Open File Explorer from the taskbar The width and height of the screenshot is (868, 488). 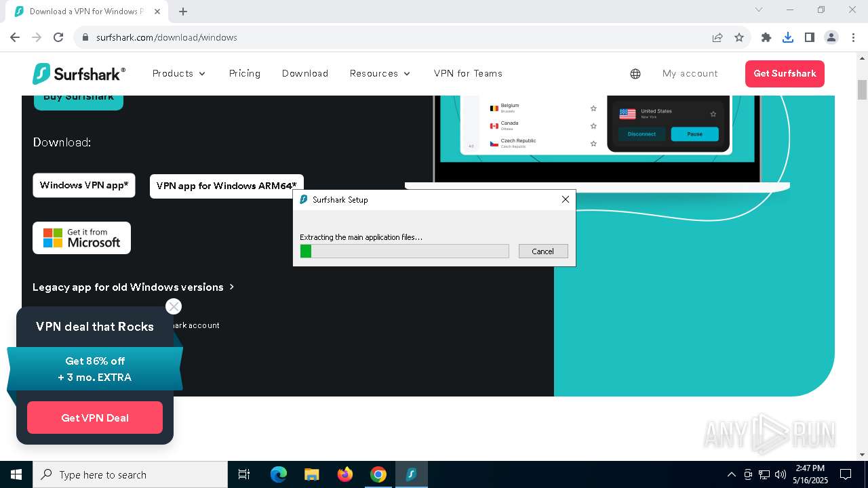tap(312, 474)
